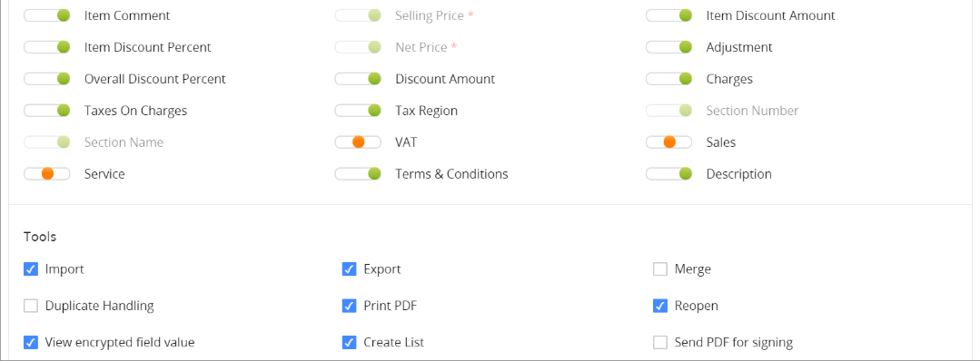The width and height of the screenshot is (980, 361).
Task: Check the Duplicate Handling box
Action: [x=31, y=306]
